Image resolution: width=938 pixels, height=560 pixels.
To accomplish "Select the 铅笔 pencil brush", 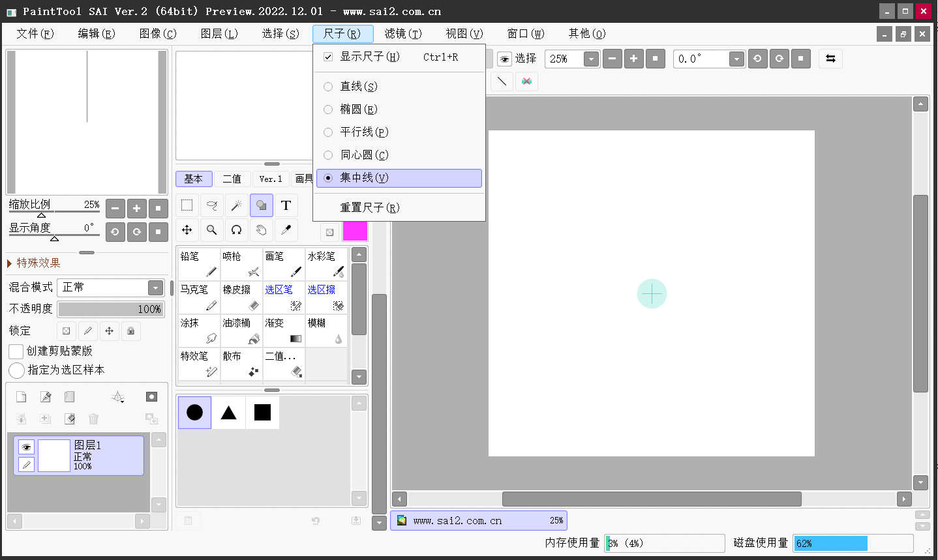I will (x=199, y=264).
